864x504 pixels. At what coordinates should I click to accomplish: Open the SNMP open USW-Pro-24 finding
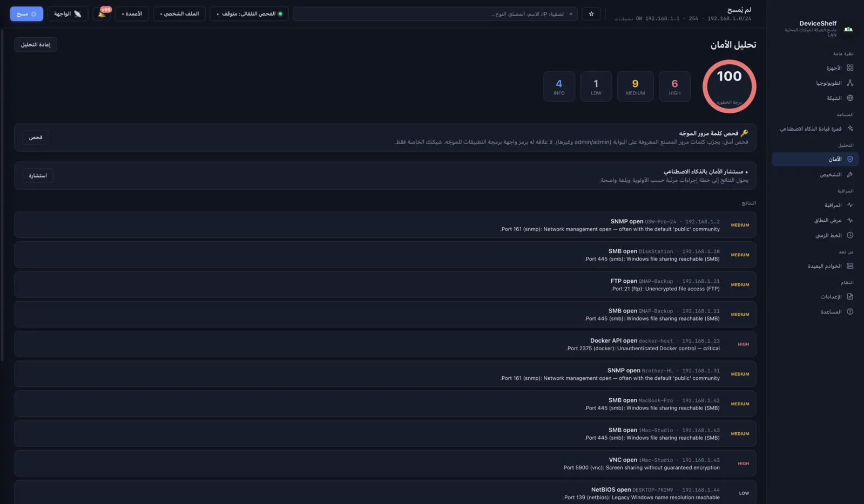click(x=385, y=225)
